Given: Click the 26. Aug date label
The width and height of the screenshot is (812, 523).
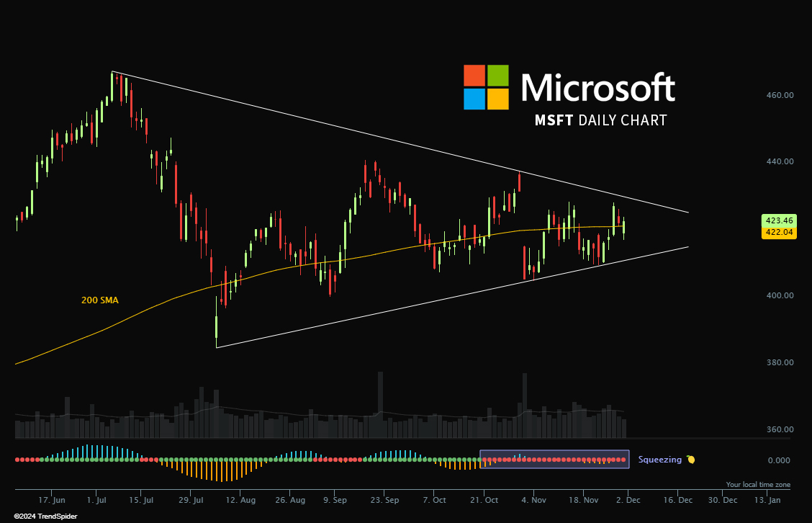Looking at the screenshot, I should pyautogui.click(x=290, y=500).
